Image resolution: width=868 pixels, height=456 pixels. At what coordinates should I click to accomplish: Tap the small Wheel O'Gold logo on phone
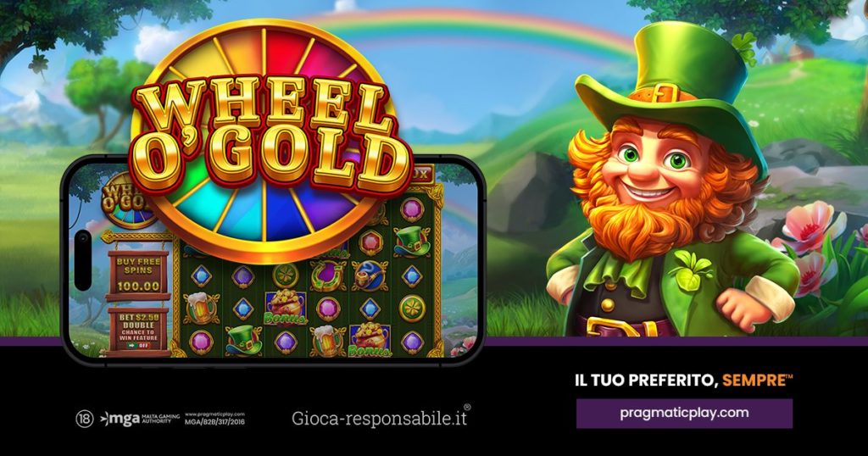coord(123,200)
